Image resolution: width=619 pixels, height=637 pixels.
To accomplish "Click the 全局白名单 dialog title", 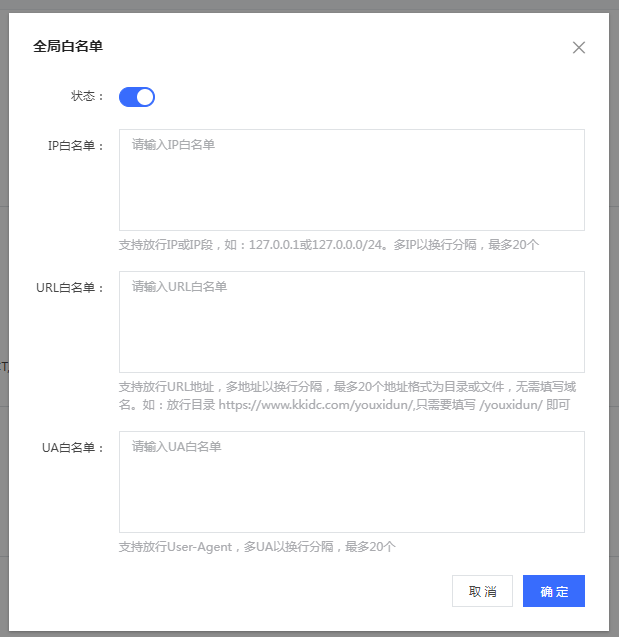I will (68, 46).
